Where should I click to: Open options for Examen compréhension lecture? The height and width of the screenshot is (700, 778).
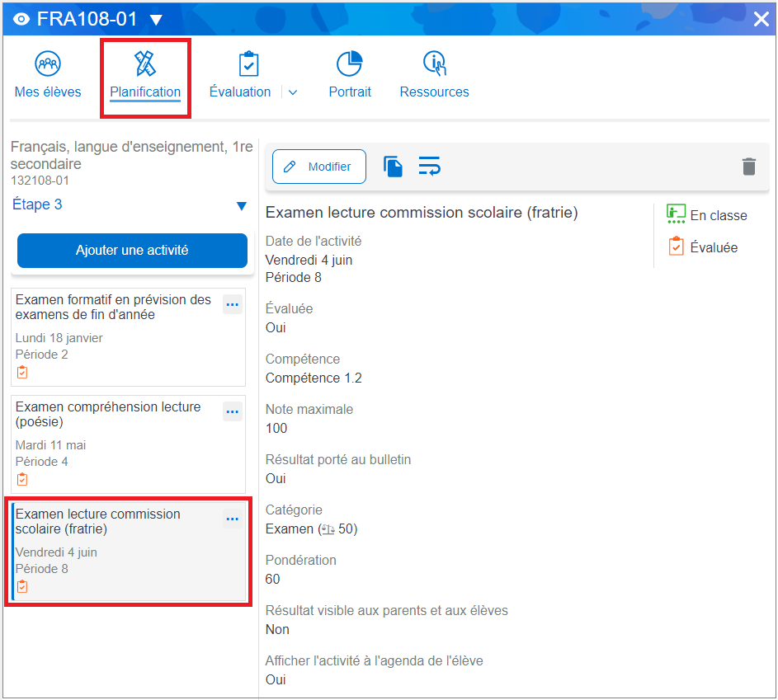tap(233, 411)
